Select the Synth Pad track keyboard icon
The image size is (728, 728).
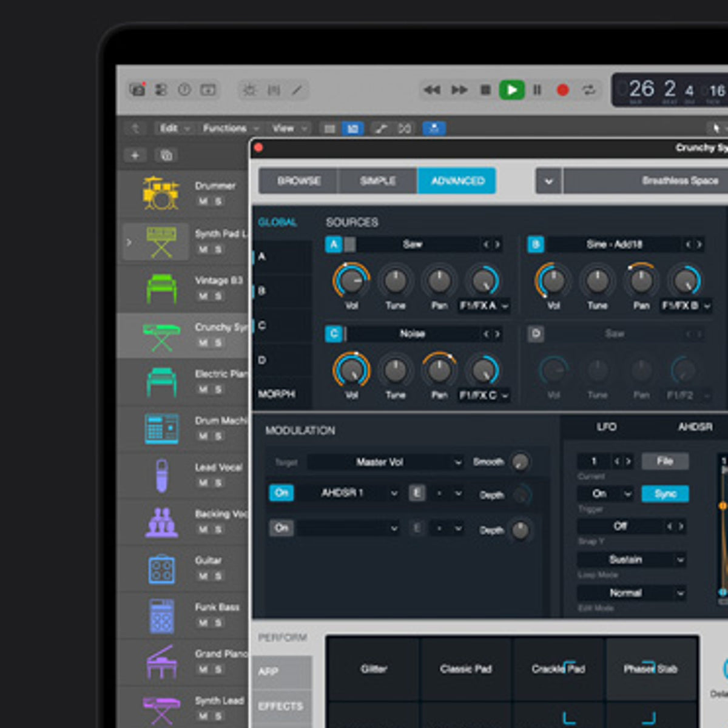[x=161, y=241]
